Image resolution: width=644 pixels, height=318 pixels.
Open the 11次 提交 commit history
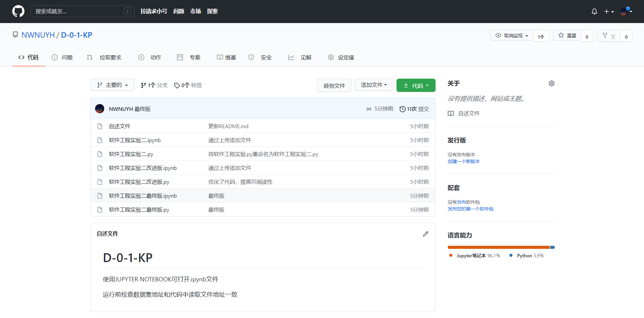pyautogui.click(x=414, y=109)
